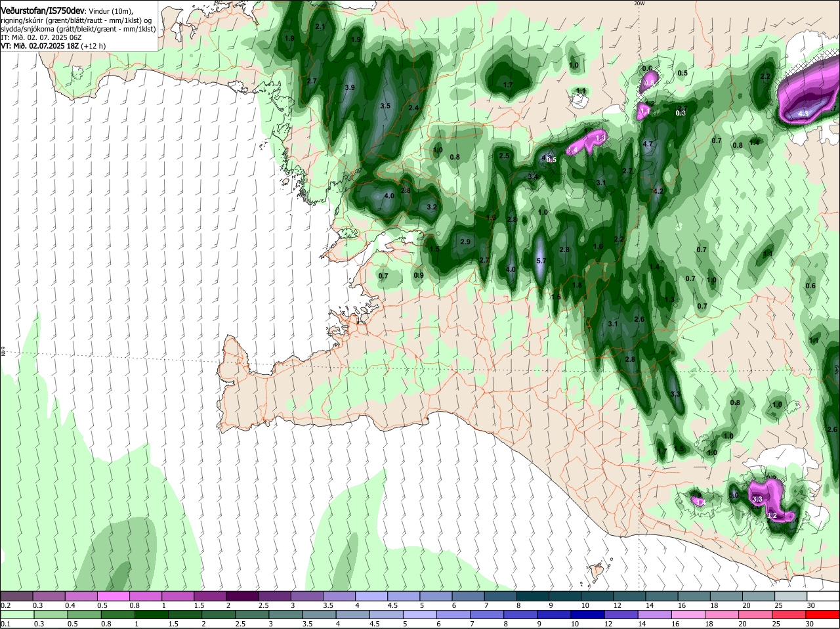Screen dimensions: 840x629
Task: Select snow legend swatch between 14 and 16
Action: [661, 596]
